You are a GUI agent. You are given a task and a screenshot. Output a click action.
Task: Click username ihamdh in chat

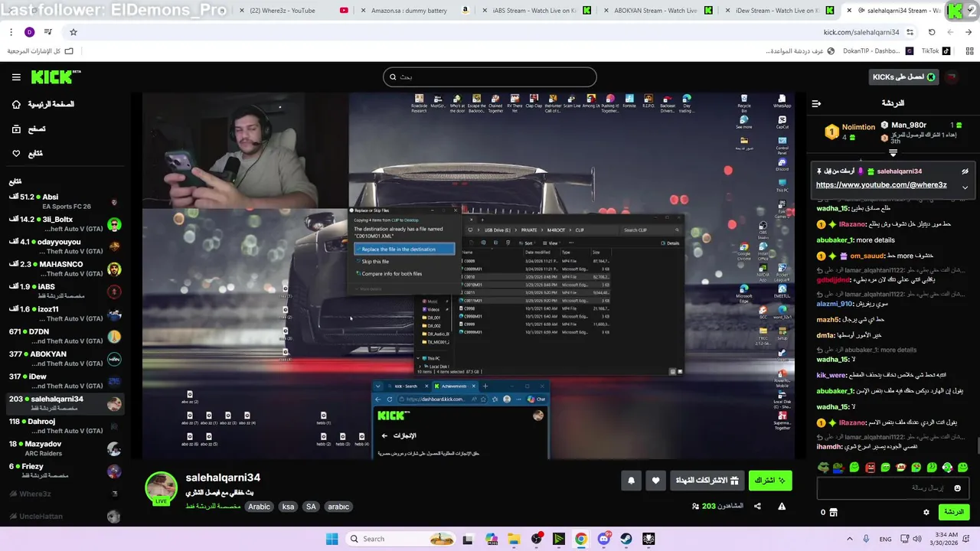[829, 446]
